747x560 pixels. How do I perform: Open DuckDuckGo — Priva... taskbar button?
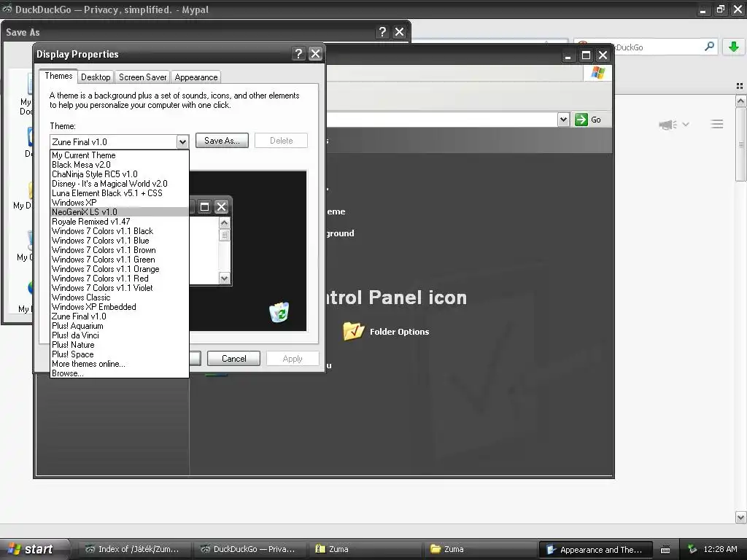[249, 549]
